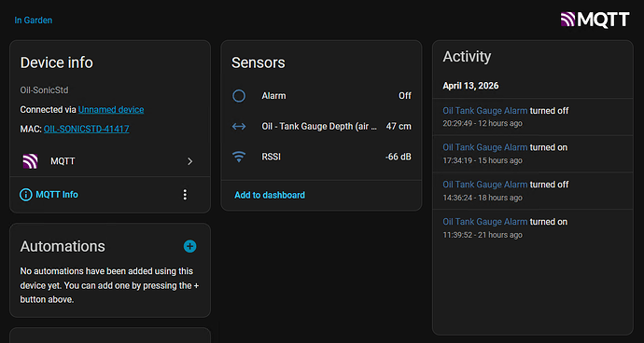
Task: Click the Activity card title
Action: coord(467,57)
